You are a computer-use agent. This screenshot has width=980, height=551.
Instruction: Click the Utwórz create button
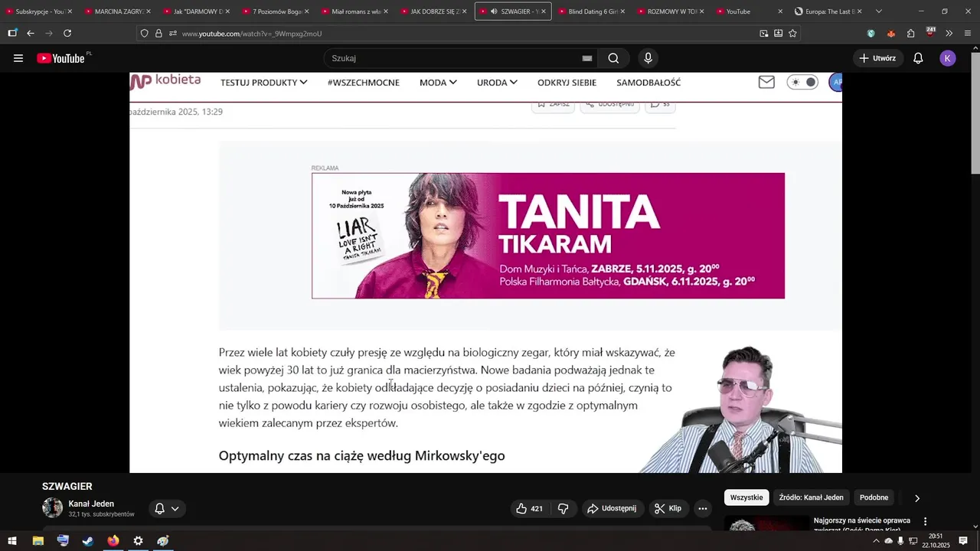tap(877, 58)
